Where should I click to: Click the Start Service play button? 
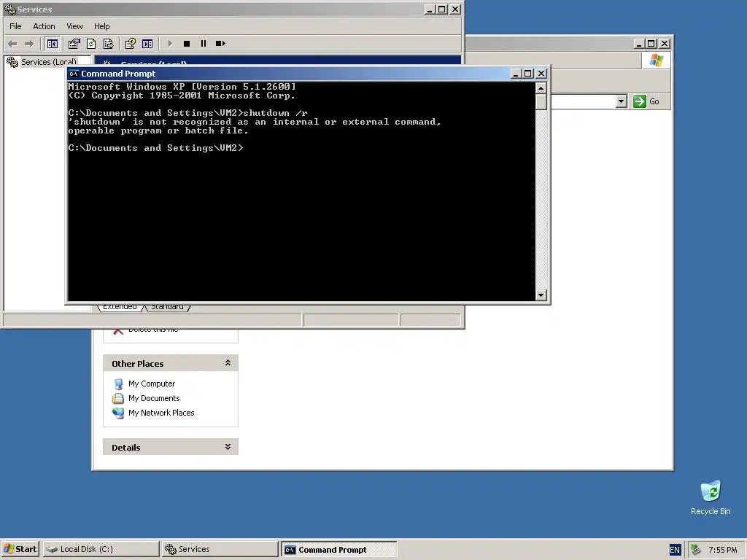pyautogui.click(x=169, y=44)
